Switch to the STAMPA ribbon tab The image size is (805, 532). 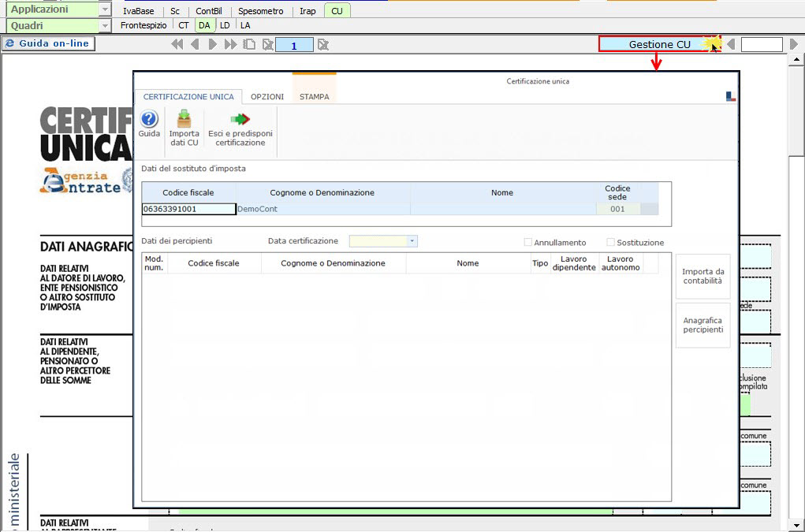click(315, 96)
